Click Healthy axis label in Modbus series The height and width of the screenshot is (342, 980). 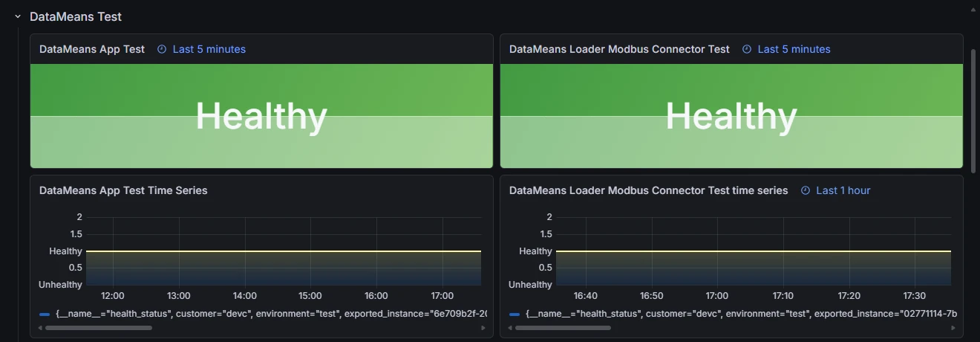pos(535,251)
